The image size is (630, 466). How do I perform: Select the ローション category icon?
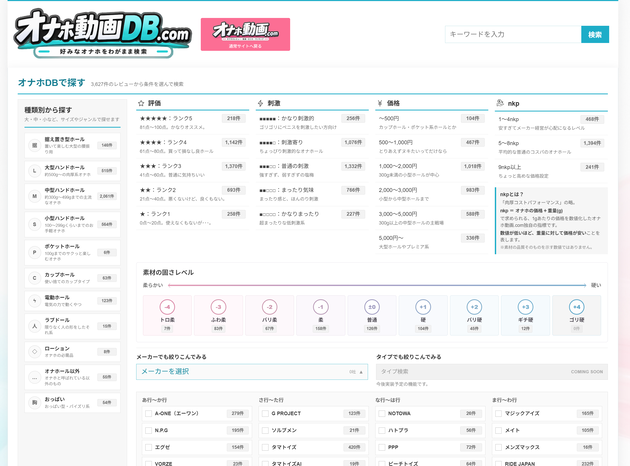(x=35, y=352)
